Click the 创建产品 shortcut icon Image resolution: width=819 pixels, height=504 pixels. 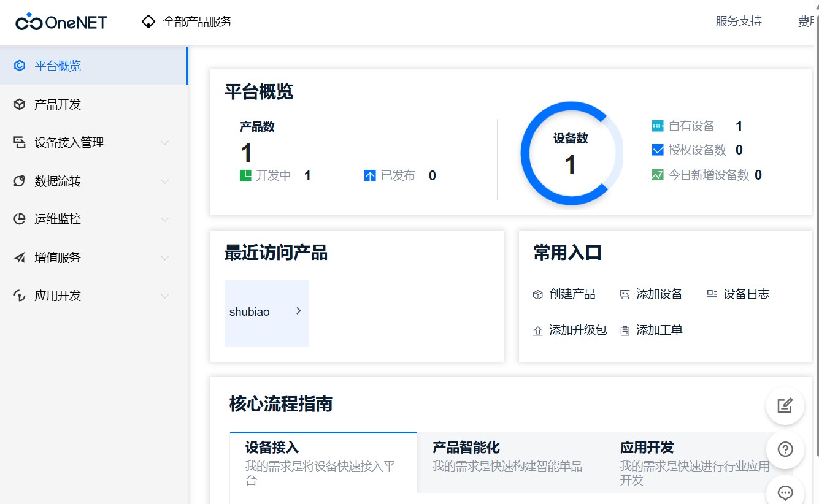coord(537,294)
